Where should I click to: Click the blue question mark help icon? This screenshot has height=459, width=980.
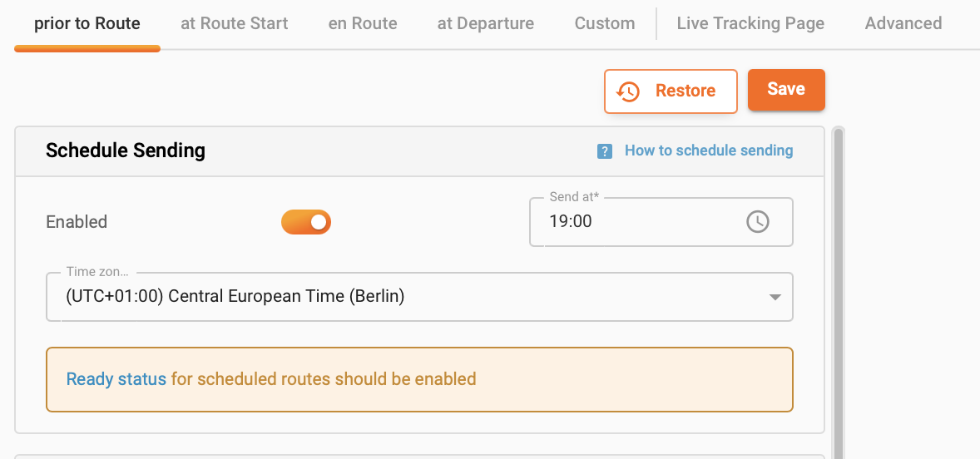pos(605,151)
